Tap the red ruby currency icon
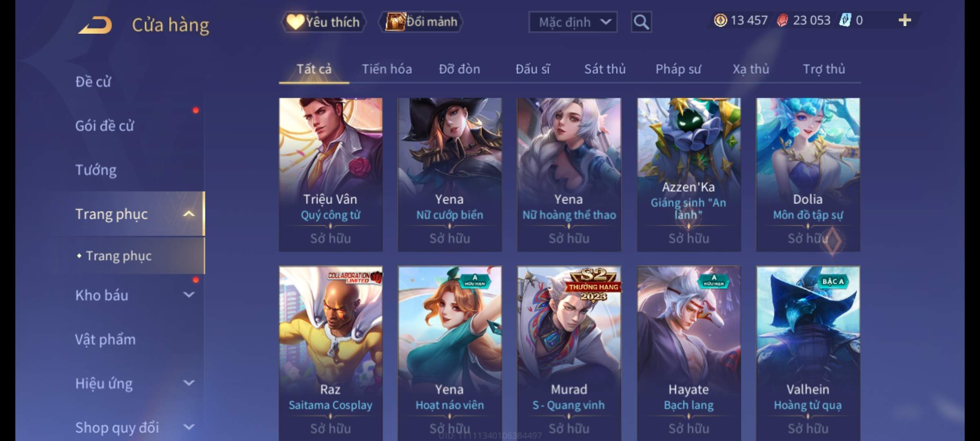The image size is (980, 441). coord(782,20)
